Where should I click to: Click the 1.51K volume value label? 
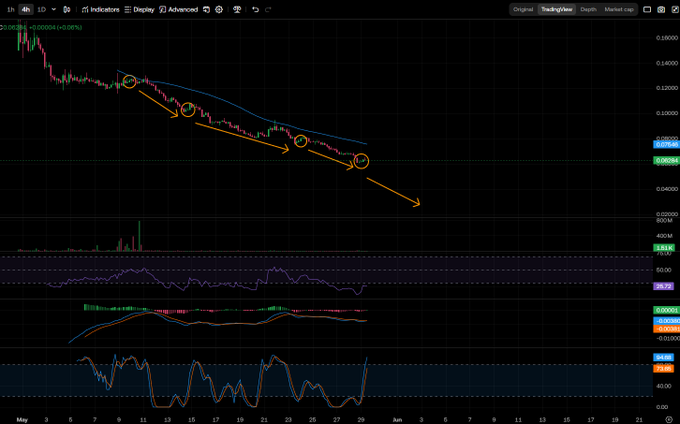[x=664, y=248]
